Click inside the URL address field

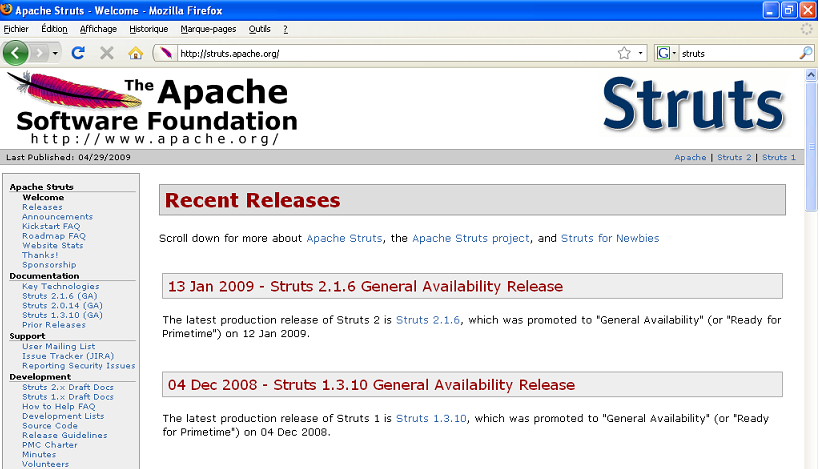click(x=390, y=53)
